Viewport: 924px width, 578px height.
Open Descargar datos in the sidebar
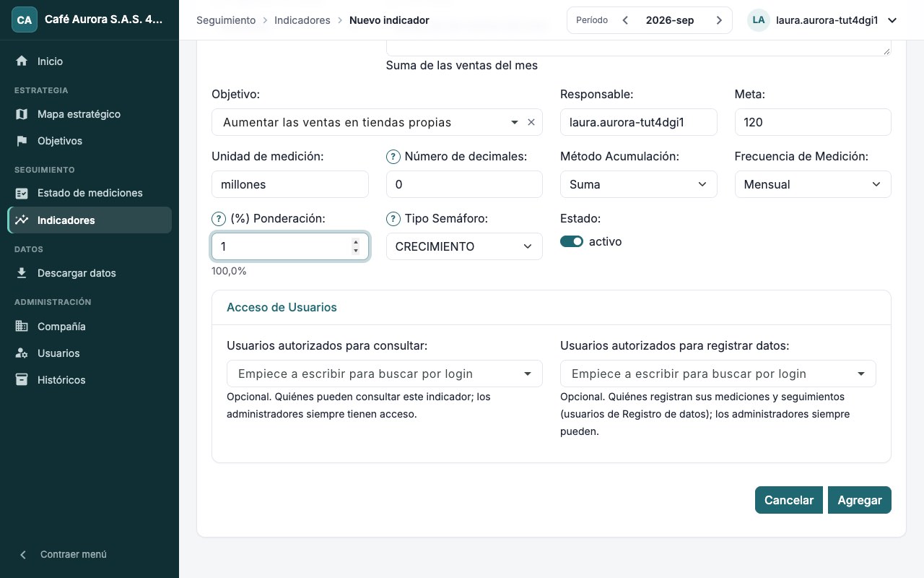click(90, 273)
